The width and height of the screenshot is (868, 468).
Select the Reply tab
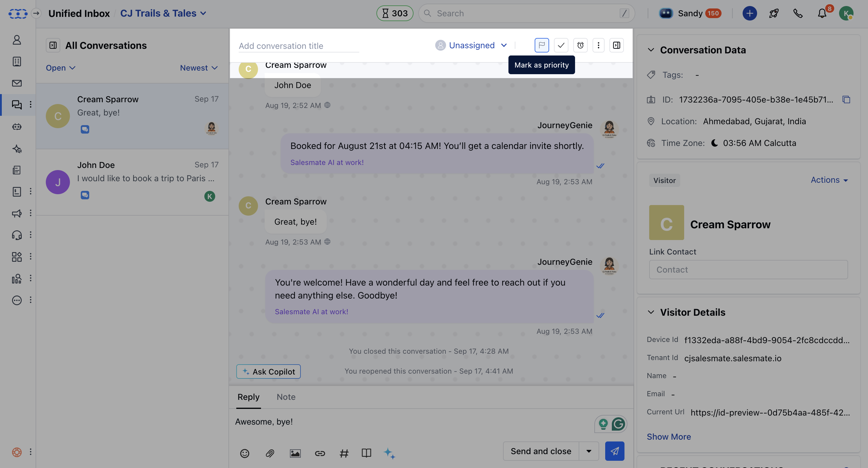tap(248, 397)
